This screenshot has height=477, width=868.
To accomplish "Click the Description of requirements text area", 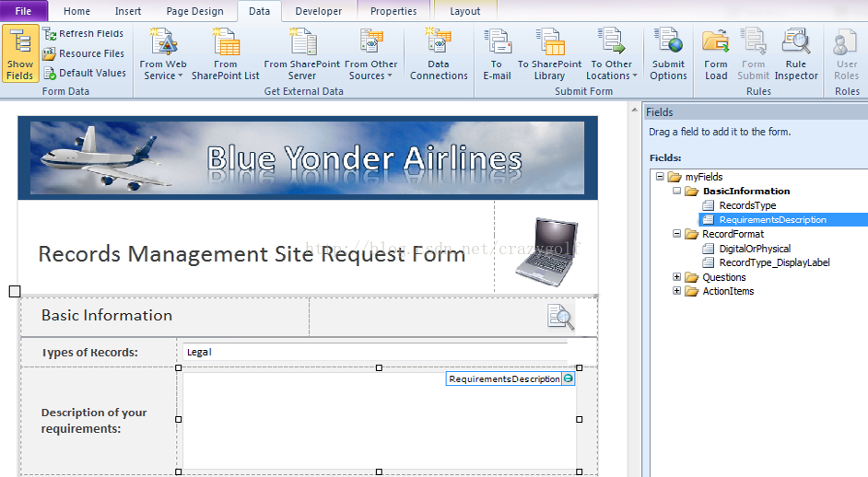I will (x=379, y=421).
